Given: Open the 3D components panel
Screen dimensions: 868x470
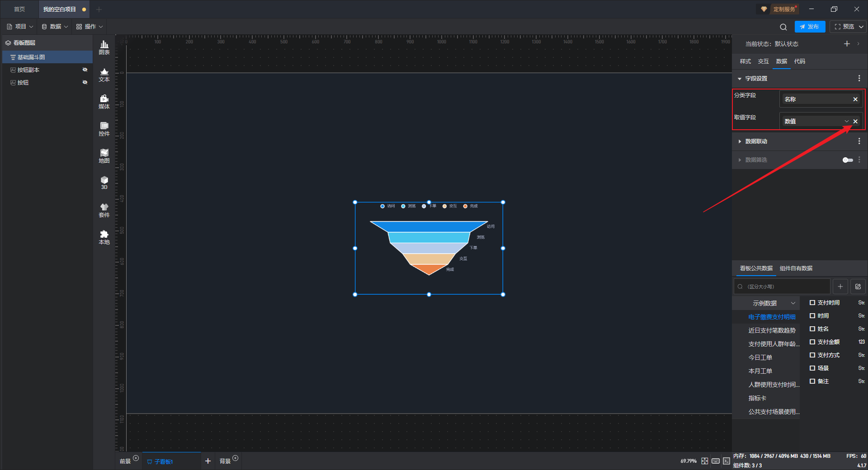Looking at the screenshot, I should [x=104, y=183].
